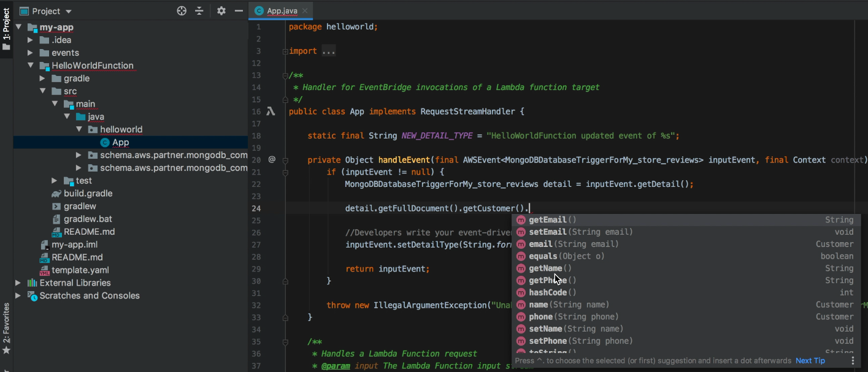Open the three-dot menu in completion popup
The width and height of the screenshot is (868, 372).
[x=853, y=361]
